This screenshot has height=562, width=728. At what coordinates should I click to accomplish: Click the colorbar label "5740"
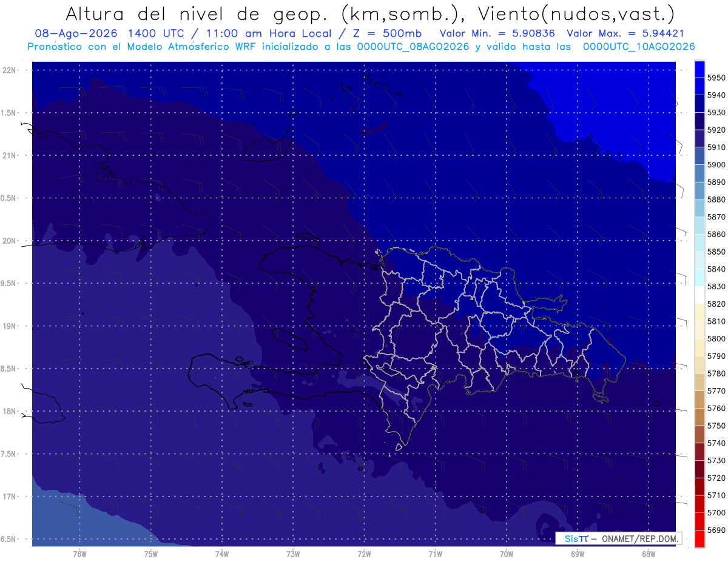(718, 443)
